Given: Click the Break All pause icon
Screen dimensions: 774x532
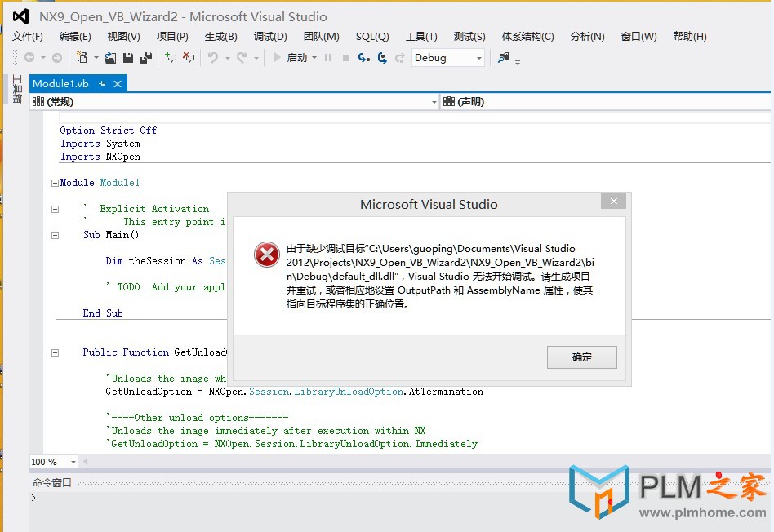Looking at the screenshot, I should pos(328,58).
